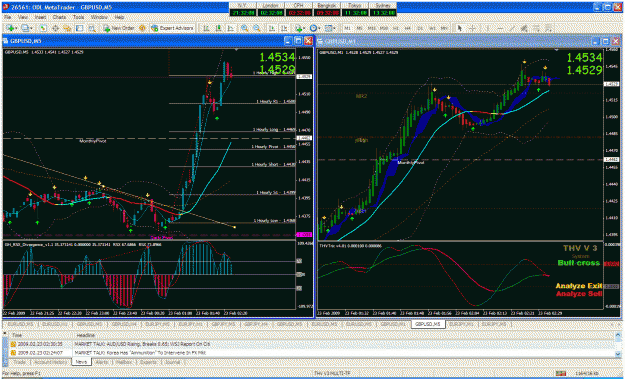Select the W1 timeframe button

pos(432,28)
